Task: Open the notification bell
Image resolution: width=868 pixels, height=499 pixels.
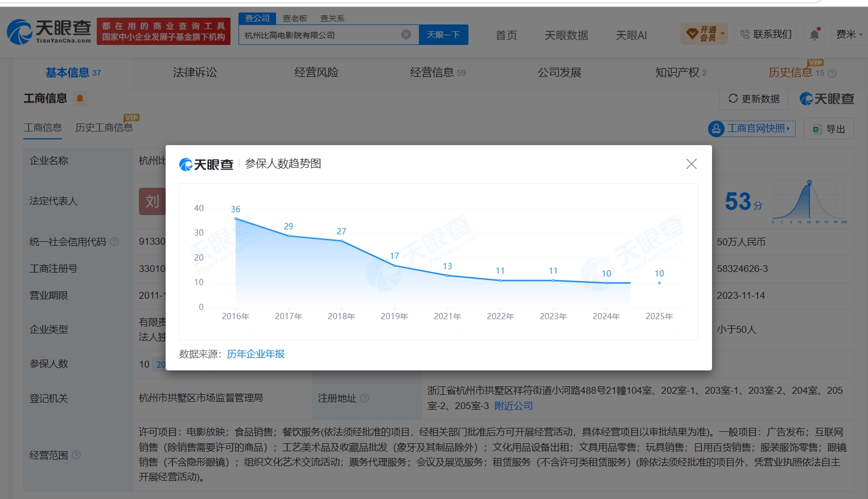Action: [814, 35]
